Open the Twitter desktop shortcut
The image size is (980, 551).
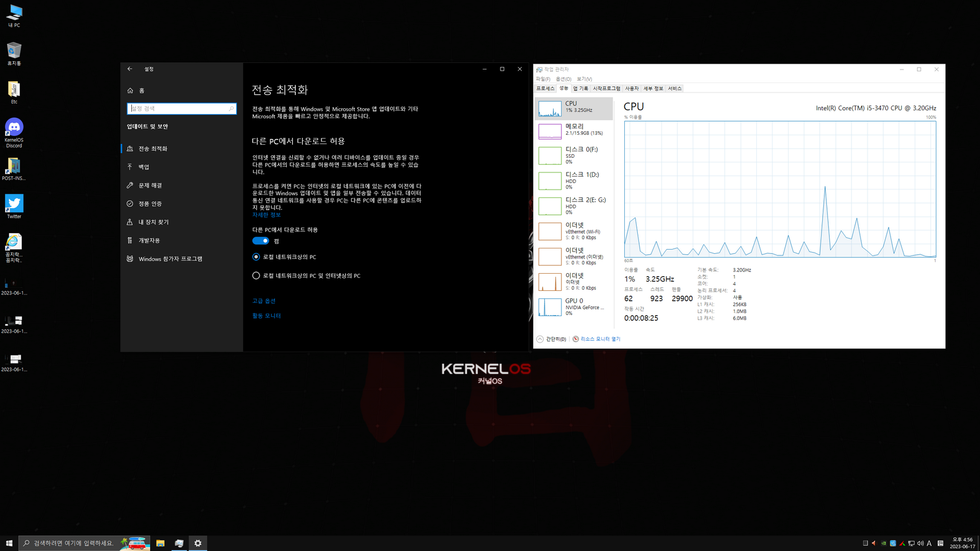tap(14, 207)
